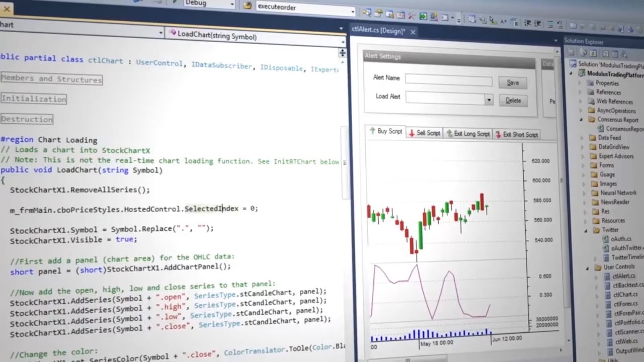Click the oAuth.cs file icon
Image resolution: width=644 pixels, height=362 pixels.
pyautogui.click(x=605, y=239)
